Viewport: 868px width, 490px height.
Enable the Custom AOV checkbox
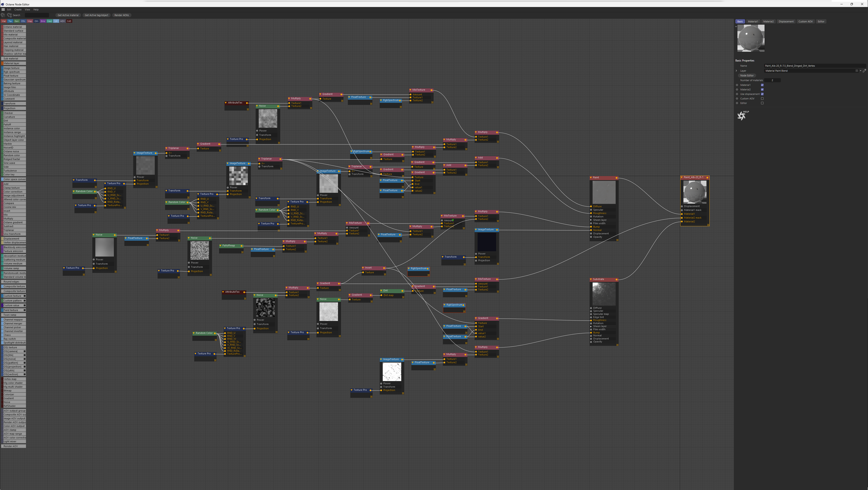[762, 99]
